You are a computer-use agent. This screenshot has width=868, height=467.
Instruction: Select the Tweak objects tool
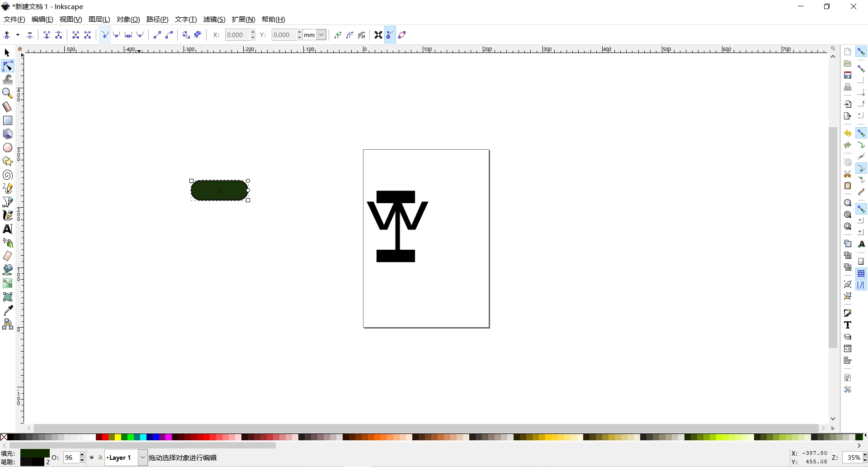(x=8, y=80)
